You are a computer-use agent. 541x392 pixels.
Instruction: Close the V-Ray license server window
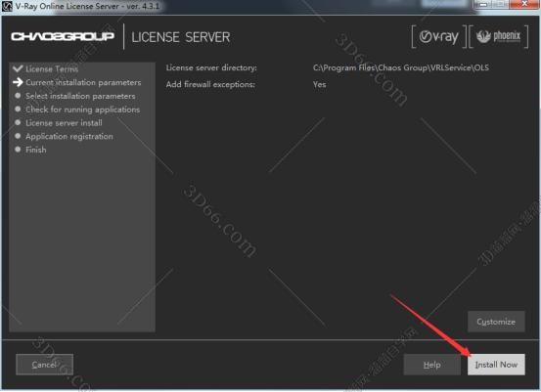[524, 5]
